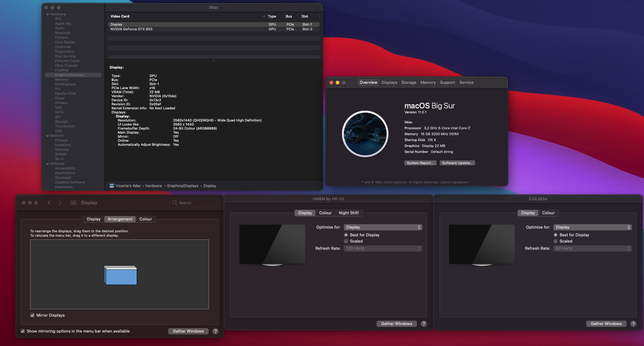The image size is (644, 346).
Task: Select Best for Display in OMEN window
Action: 346,235
